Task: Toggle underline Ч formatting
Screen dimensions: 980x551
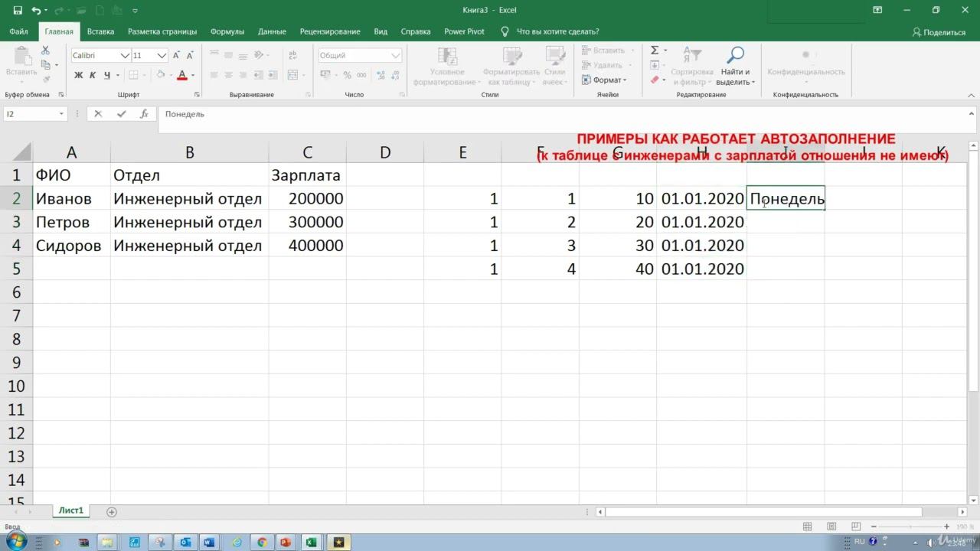Action: pyautogui.click(x=107, y=75)
